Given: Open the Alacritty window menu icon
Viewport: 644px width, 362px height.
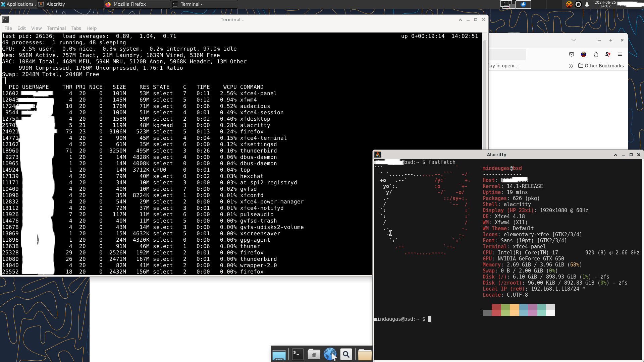Looking at the screenshot, I should pos(378,155).
